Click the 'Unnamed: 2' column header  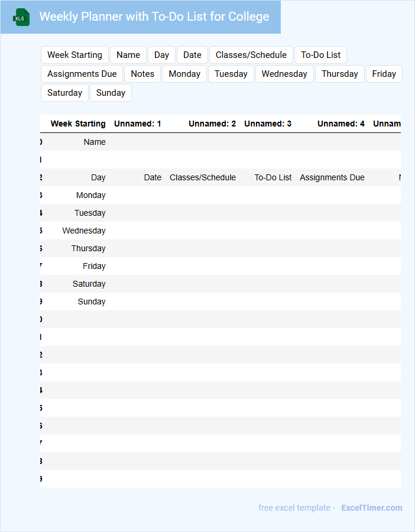point(212,124)
